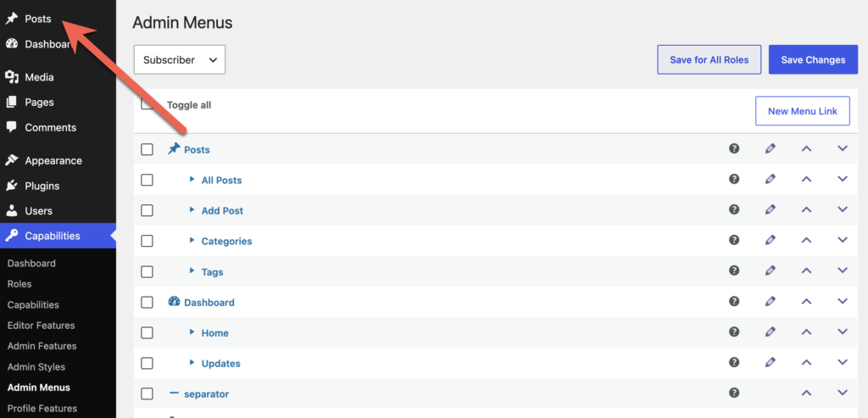The width and height of the screenshot is (868, 418).
Task: Open Users in the admin sidebar
Action: point(38,211)
